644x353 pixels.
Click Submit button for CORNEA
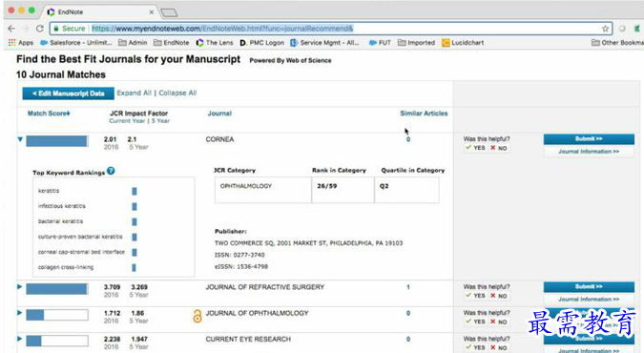coord(589,139)
